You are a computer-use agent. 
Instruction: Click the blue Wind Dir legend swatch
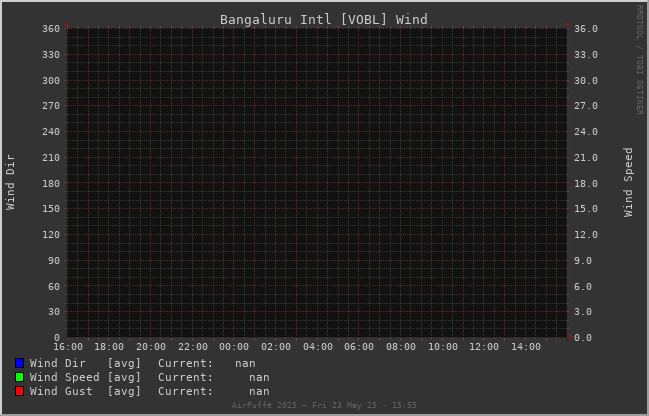click(x=19, y=363)
